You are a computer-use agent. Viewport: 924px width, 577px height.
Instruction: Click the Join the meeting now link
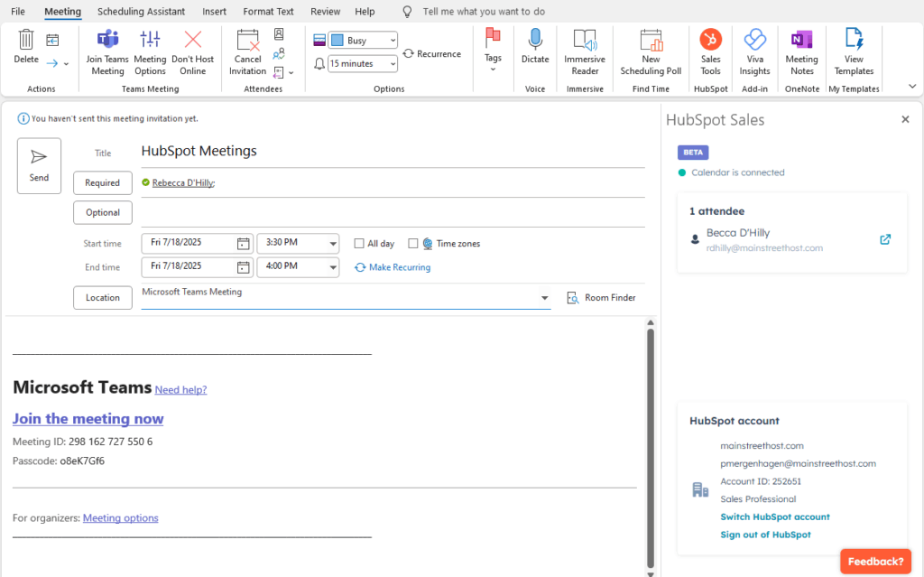(88, 418)
